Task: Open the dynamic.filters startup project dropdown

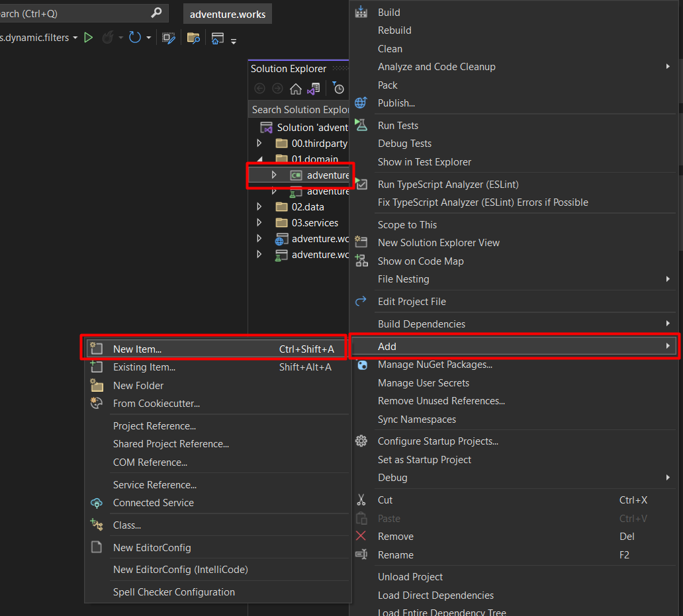Action: click(75, 38)
